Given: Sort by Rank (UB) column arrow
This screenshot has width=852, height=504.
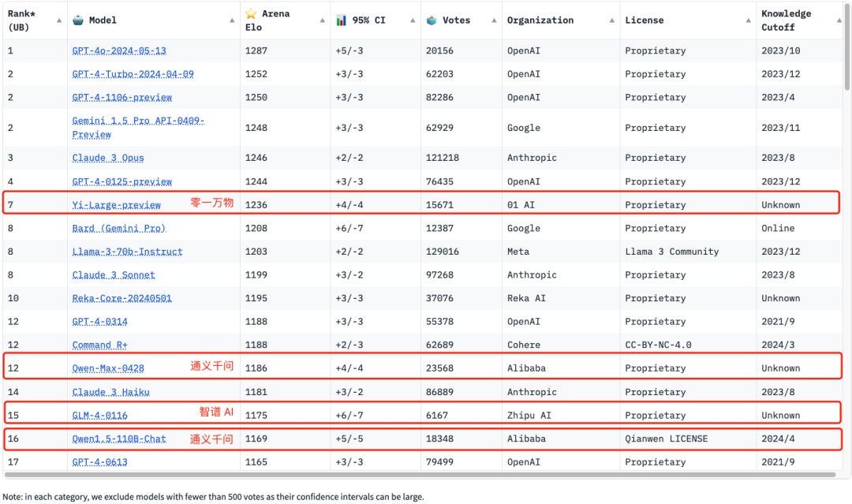Looking at the screenshot, I should pos(59,21).
